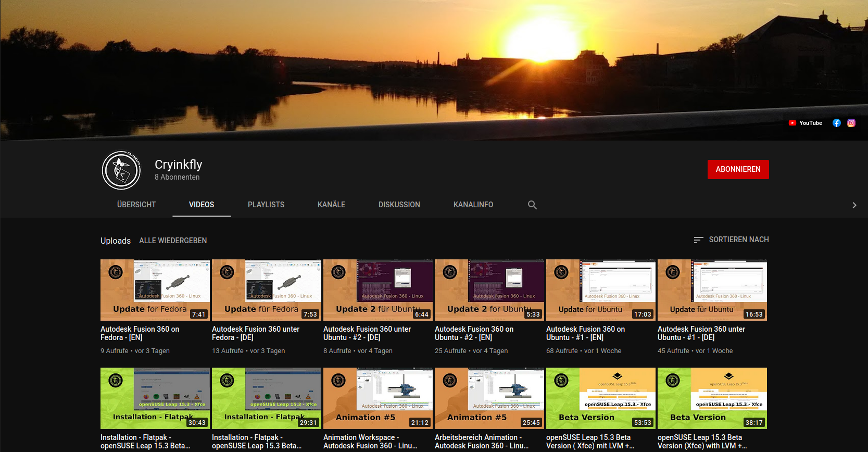
Task: Open title 'Autodesk Fusion 360 unter Ubuntu - #2 - [DE]'
Action: click(x=367, y=333)
